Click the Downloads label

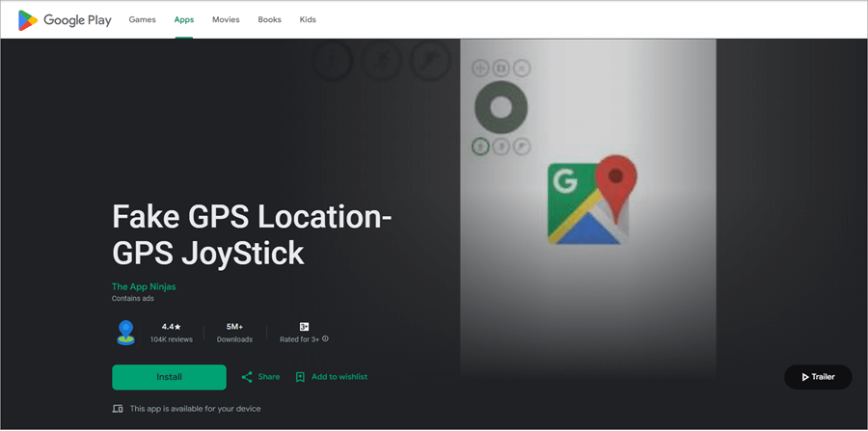234,339
